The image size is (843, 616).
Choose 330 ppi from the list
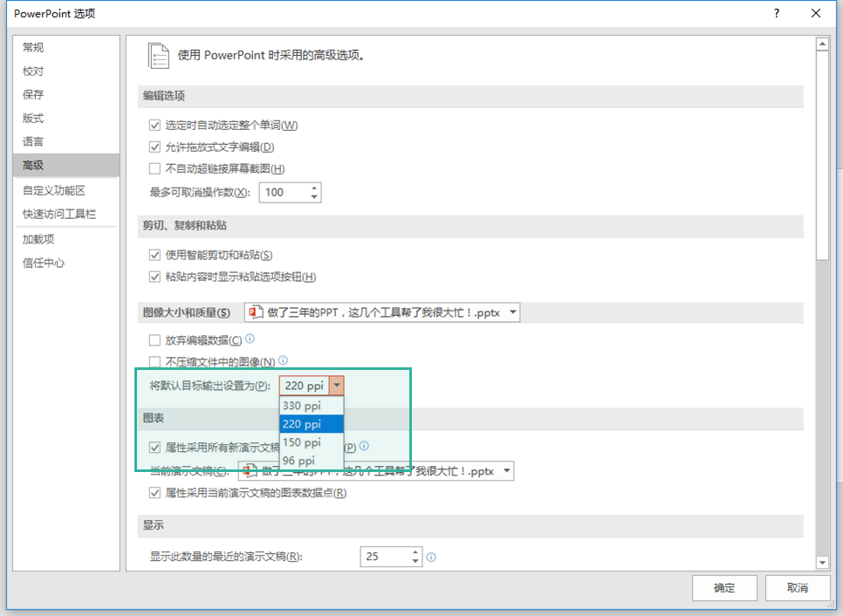pyautogui.click(x=312, y=406)
